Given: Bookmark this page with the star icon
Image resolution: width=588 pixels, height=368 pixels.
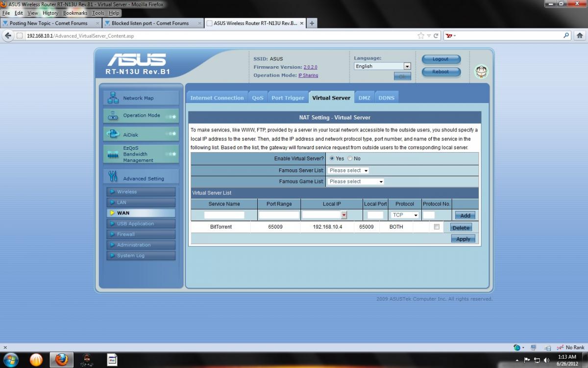Looking at the screenshot, I should (x=420, y=36).
